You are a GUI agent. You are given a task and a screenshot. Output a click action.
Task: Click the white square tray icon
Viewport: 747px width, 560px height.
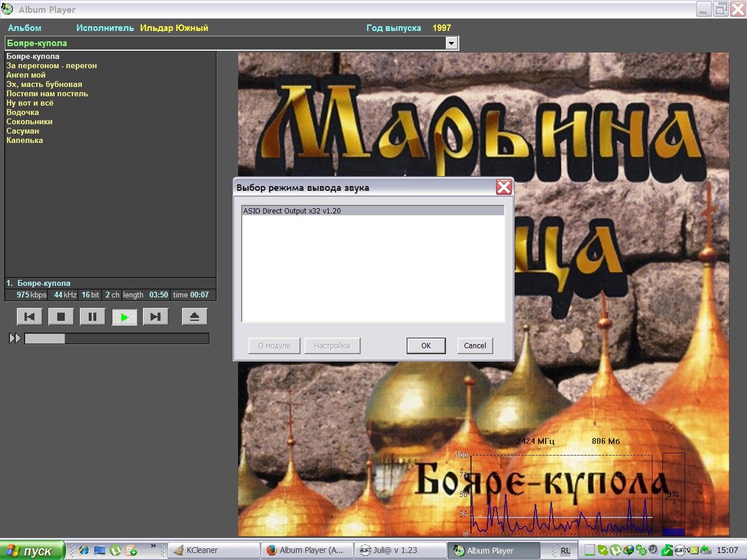click(x=590, y=550)
